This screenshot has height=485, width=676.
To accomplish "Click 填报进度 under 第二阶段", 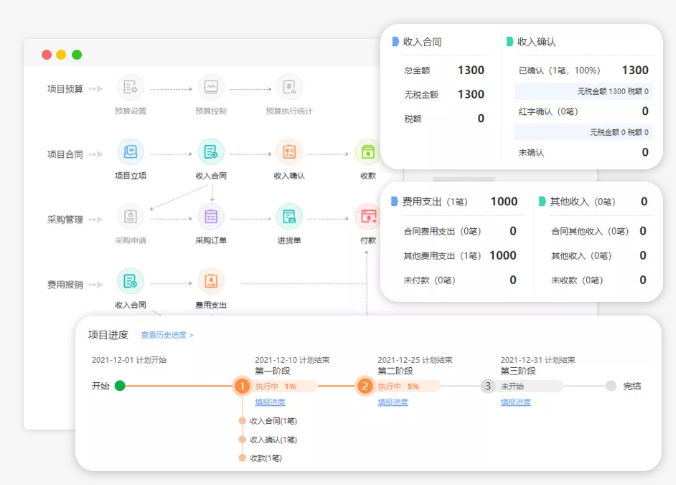I will click(393, 402).
